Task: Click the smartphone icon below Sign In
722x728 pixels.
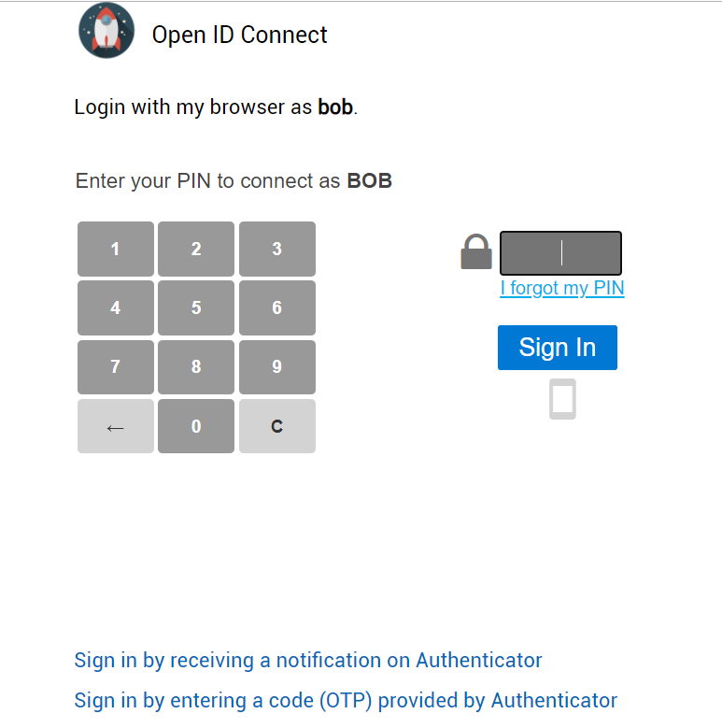Action: pos(562,399)
